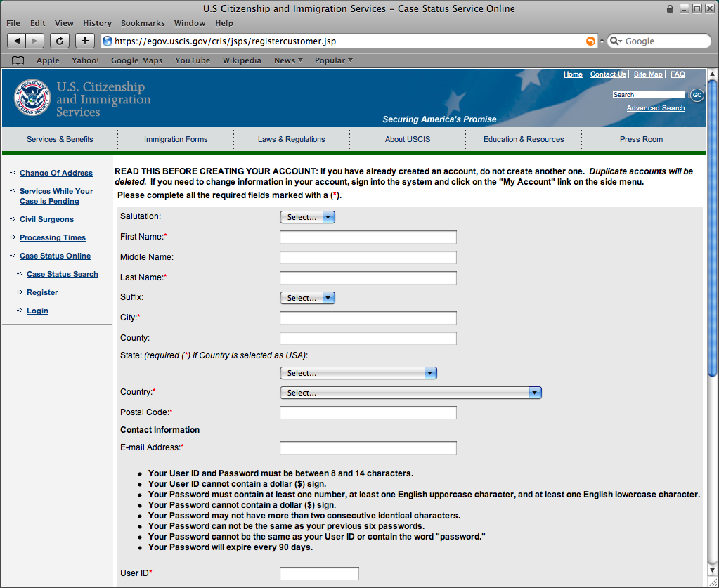Follow the Advanced Search link
Image resolution: width=719 pixels, height=588 pixels.
point(656,108)
